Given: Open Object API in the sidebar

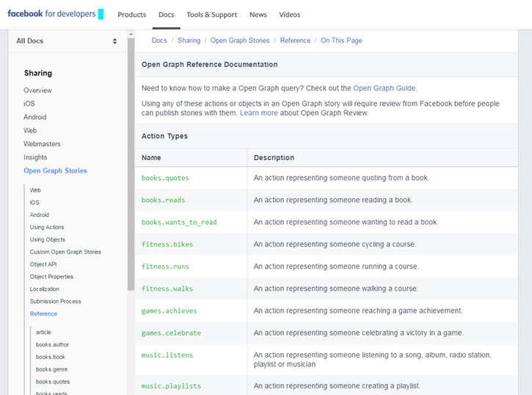Looking at the screenshot, I should click(43, 264).
